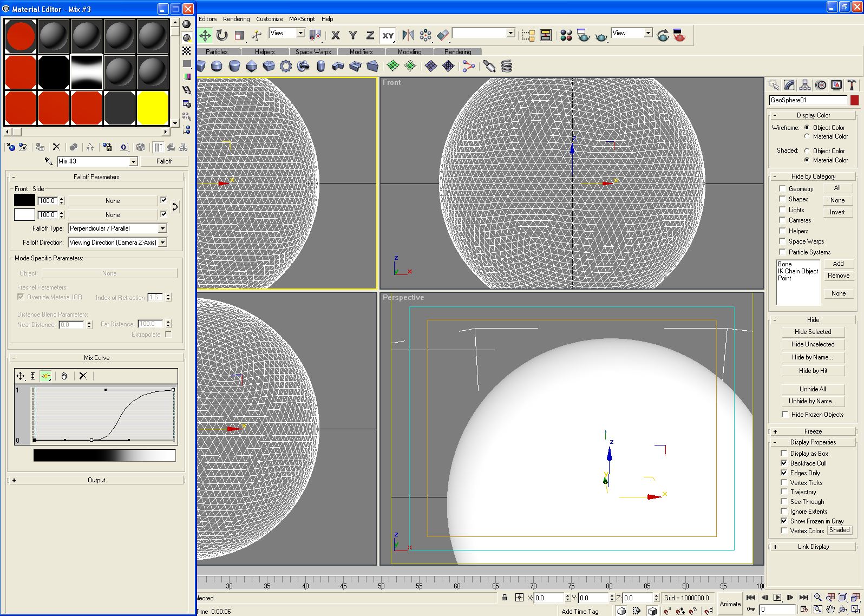This screenshot has width=864, height=616.
Task: Click the Invert hide category button
Action: (837, 212)
